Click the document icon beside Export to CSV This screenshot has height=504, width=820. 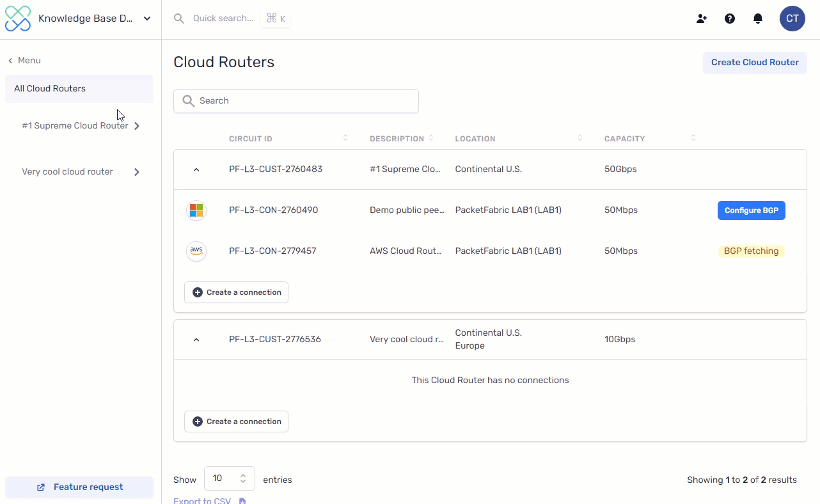point(242,500)
